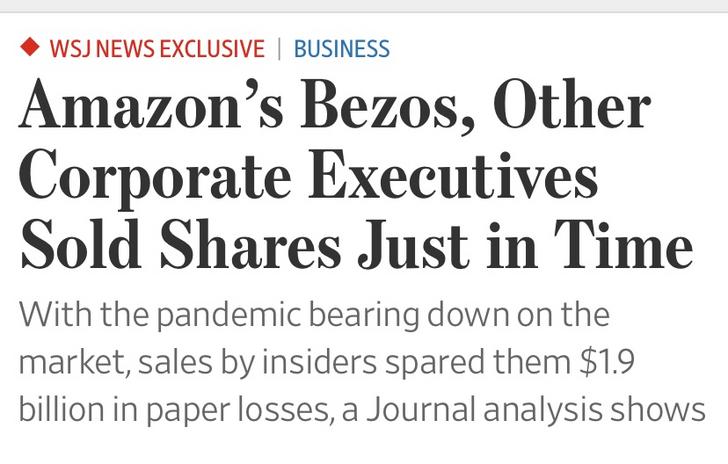This screenshot has height=464, width=728.
Task: Open the Amazon's Bezos headline article
Action: point(356,174)
